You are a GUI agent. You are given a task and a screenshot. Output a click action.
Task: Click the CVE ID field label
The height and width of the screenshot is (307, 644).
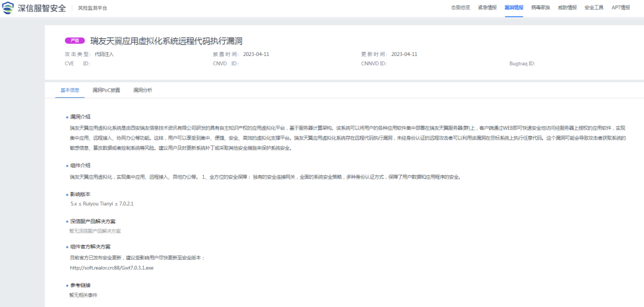click(x=78, y=64)
